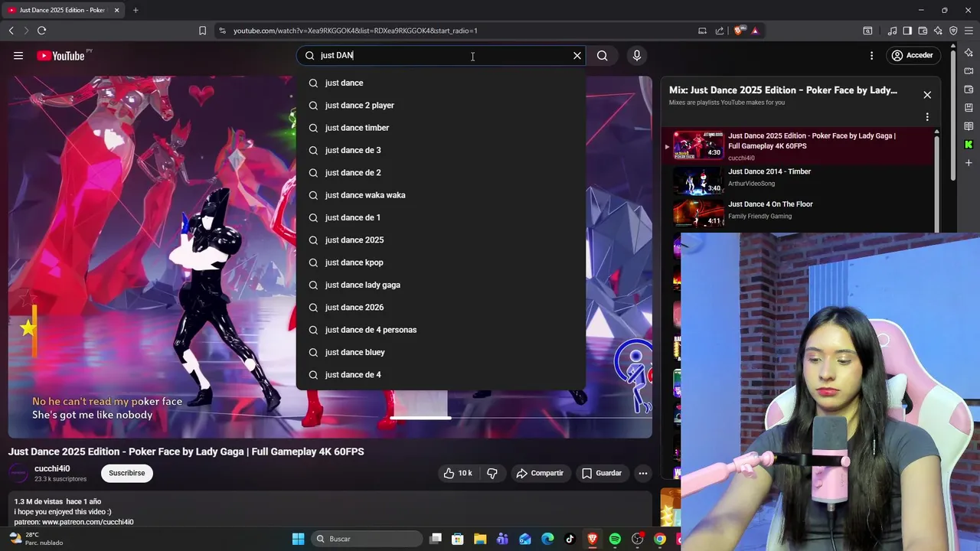Click the install app icon in the address bar
The image size is (980, 551).
click(702, 31)
